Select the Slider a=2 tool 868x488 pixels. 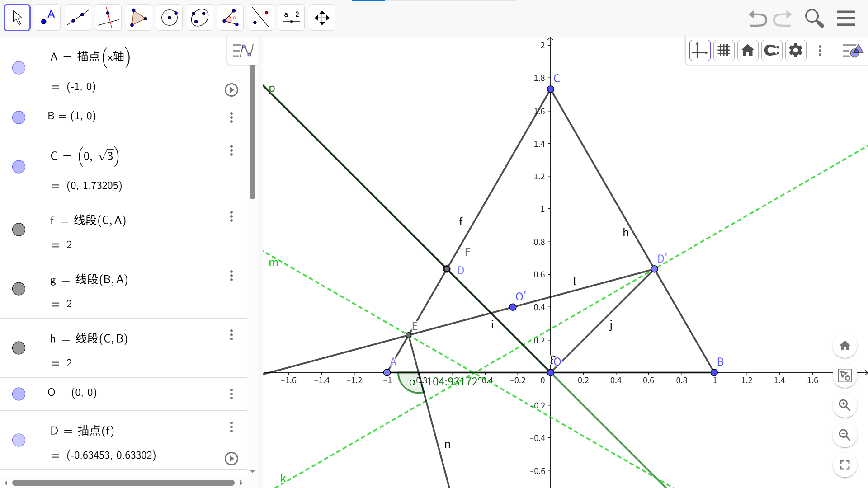click(x=292, y=18)
